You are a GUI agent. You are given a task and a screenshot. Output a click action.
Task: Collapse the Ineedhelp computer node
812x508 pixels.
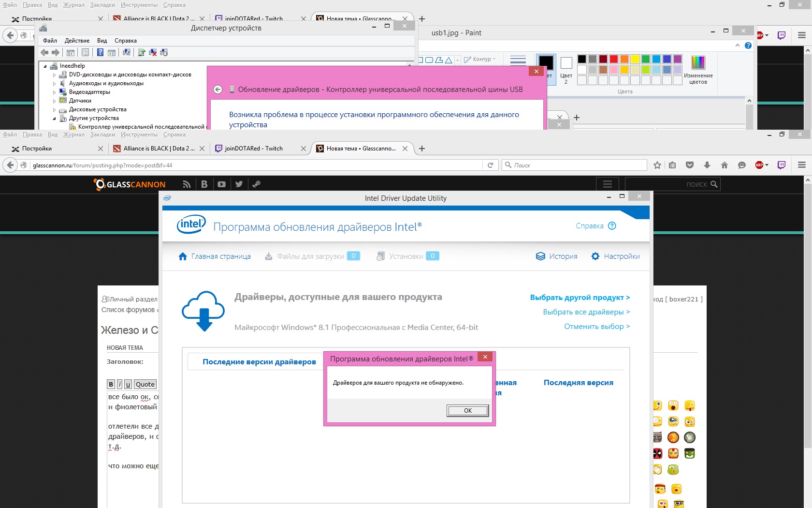pyautogui.click(x=45, y=66)
